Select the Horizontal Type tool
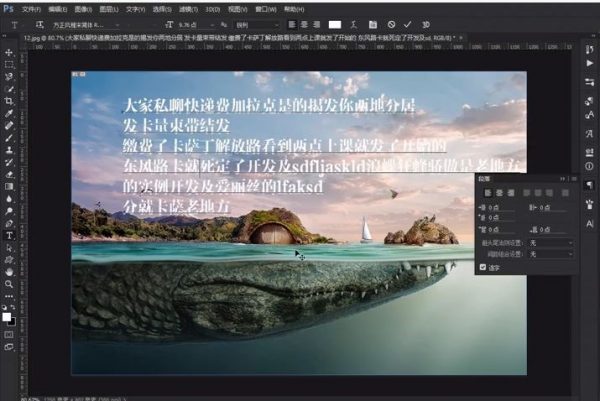The height and width of the screenshot is (401, 600). pyautogui.click(x=9, y=236)
